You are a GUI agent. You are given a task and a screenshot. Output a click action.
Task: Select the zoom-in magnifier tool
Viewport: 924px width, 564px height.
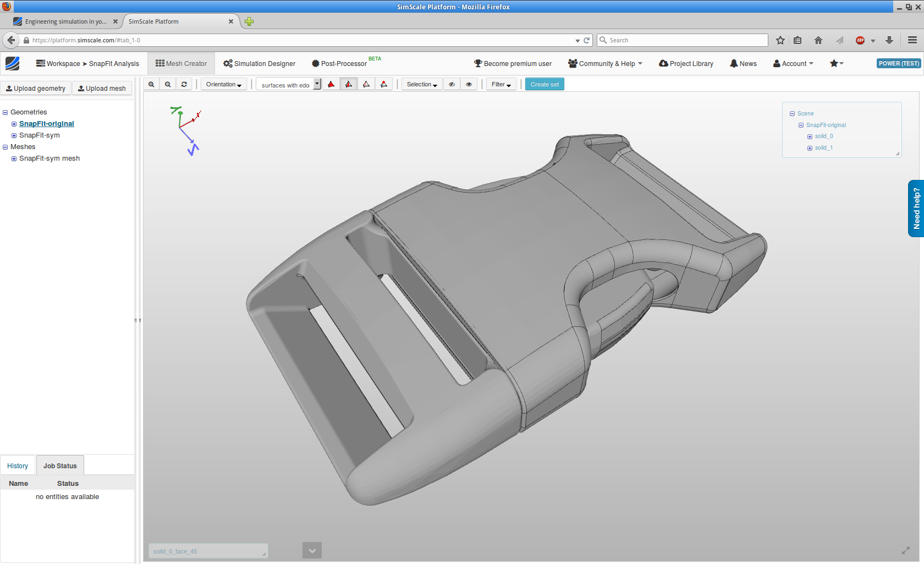(x=151, y=84)
